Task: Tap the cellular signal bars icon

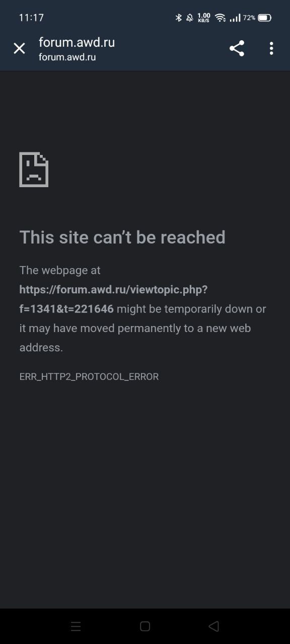Action: (235, 18)
